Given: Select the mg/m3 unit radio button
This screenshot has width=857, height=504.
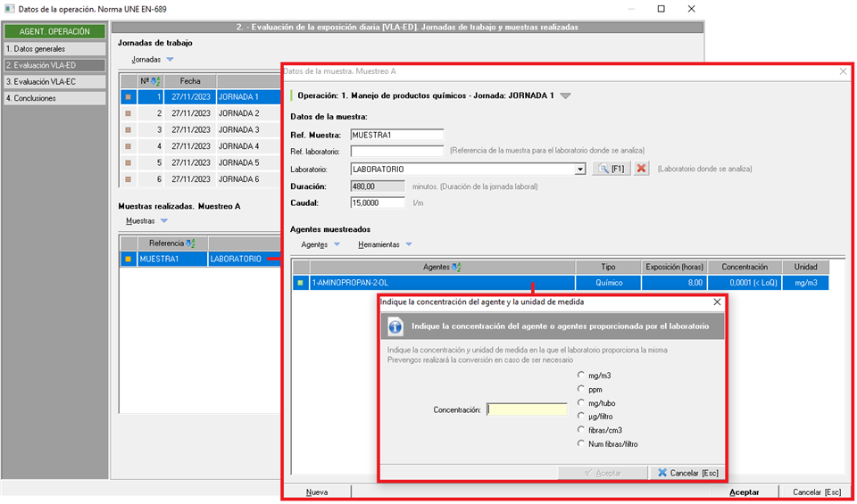Looking at the screenshot, I should (x=582, y=376).
